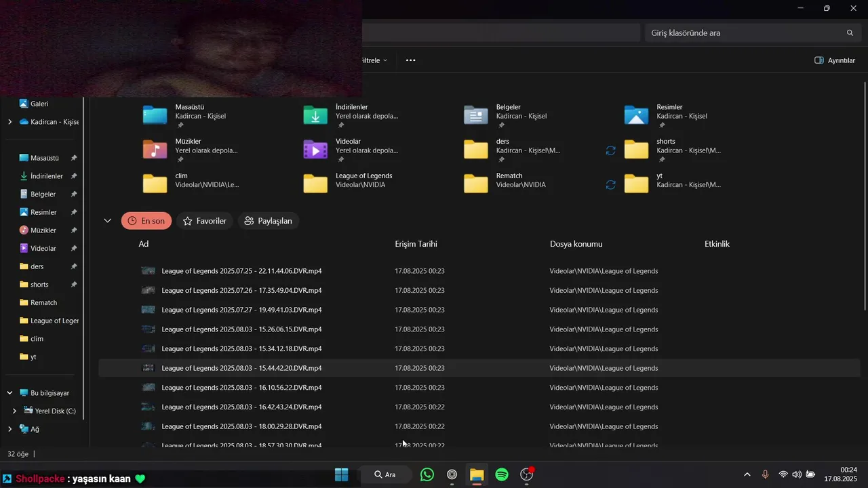Open the League of Legends folder tile
868x488 pixels.
point(349,183)
